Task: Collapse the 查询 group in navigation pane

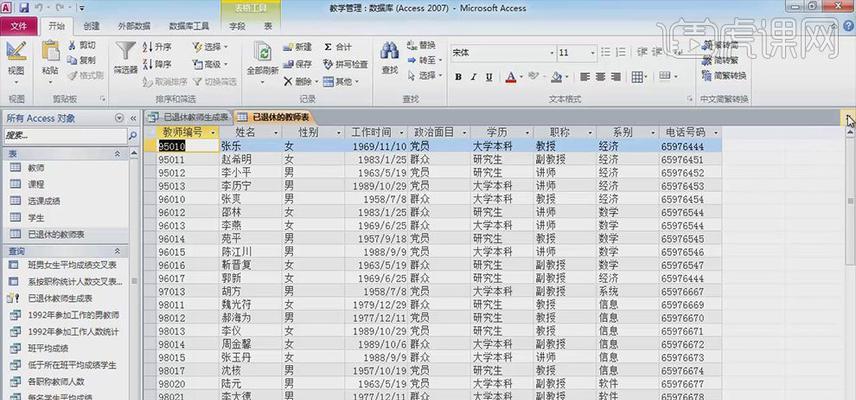Action: pos(117,251)
